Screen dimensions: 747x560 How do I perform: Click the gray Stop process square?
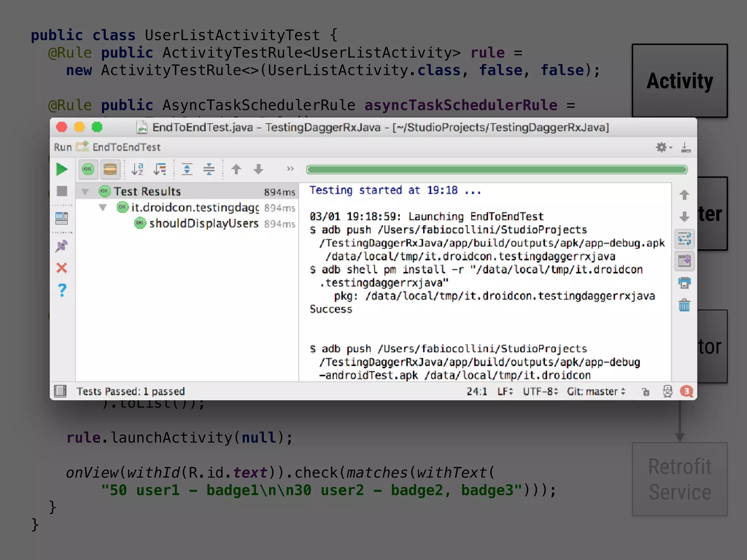[x=62, y=191]
